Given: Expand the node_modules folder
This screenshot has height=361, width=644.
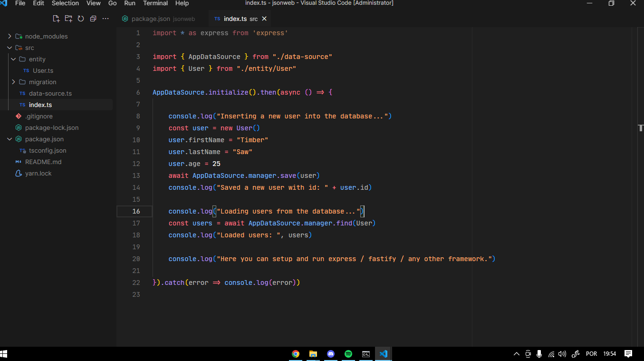Looking at the screenshot, I should tap(46, 36).
